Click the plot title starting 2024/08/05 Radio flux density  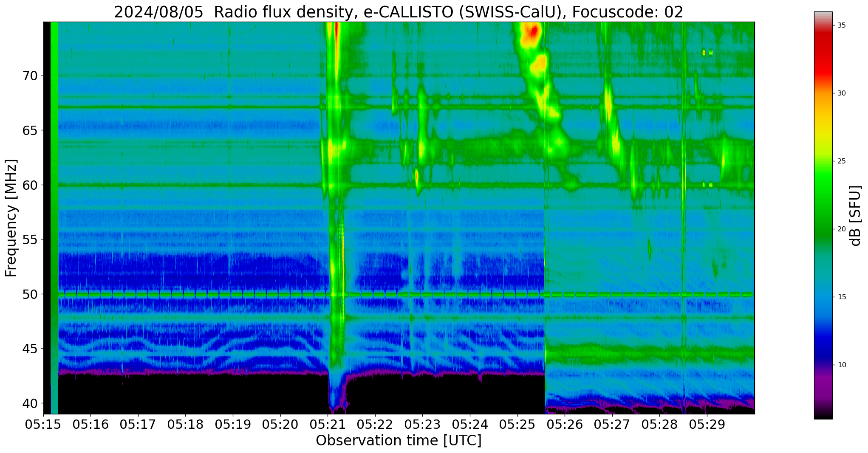coord(399,12)
